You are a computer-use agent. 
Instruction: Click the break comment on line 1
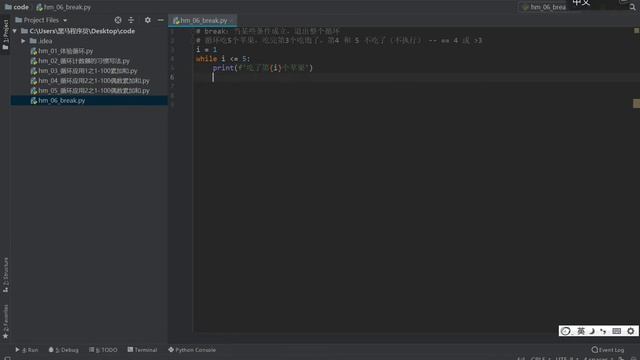(267, 31)
